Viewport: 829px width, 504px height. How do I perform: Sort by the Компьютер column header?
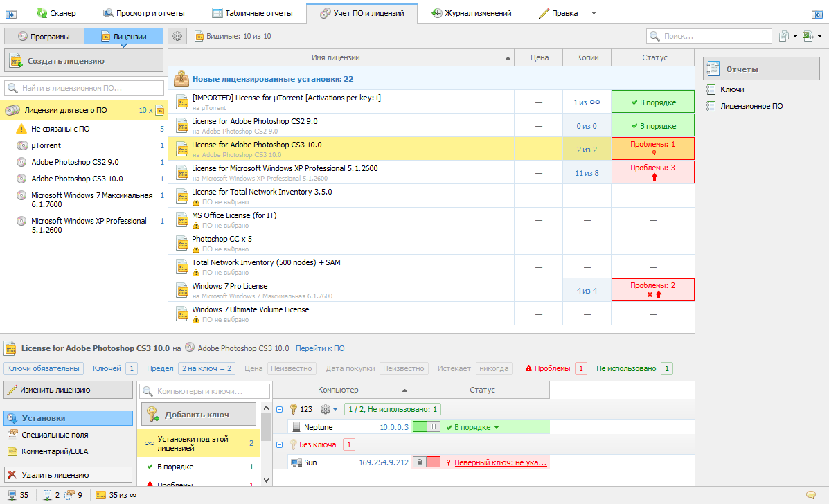pyautogui.click(x=342, y=390)
